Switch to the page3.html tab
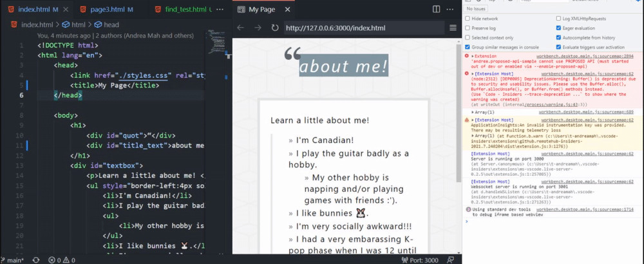The width and height of the screenshot is (644, 264). click(106, 9)
